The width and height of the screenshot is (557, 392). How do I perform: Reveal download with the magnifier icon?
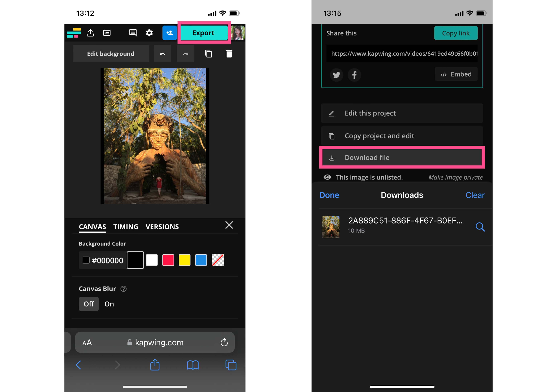[480, 227]
